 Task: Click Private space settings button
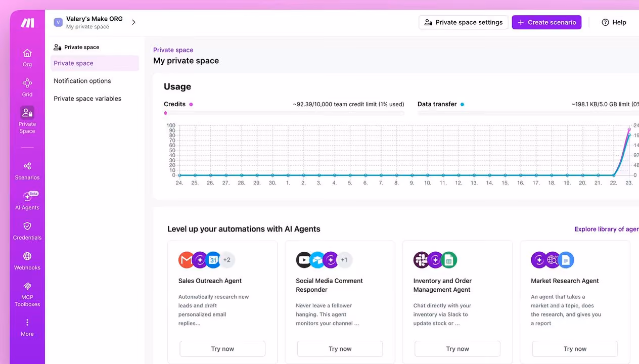(464, 22)
